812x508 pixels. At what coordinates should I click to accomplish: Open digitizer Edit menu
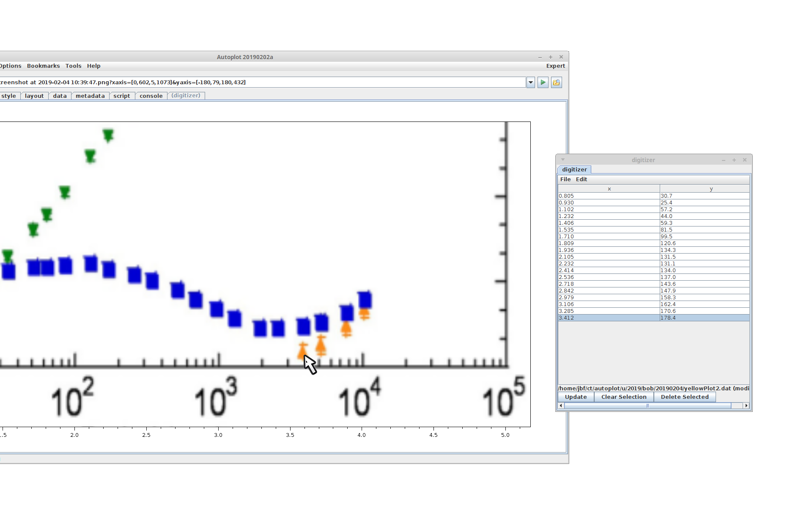tap(582, 179)
